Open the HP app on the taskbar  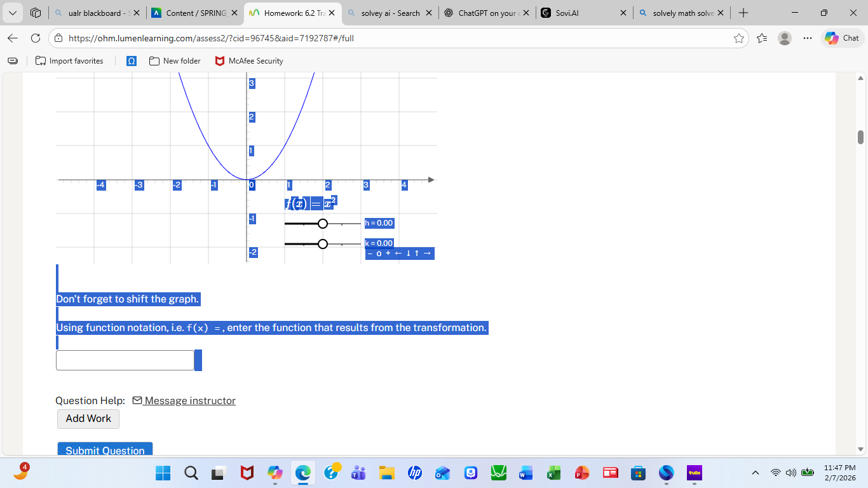pos(415,473)
